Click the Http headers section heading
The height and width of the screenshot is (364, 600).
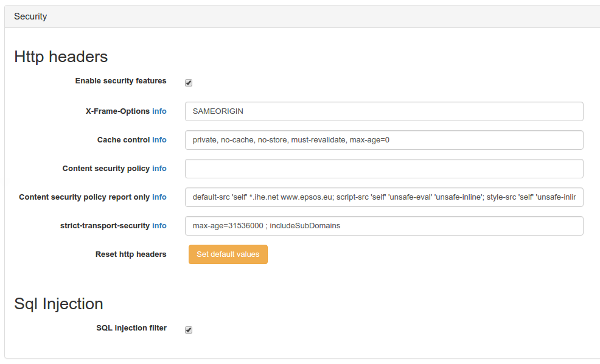(x=61, y=57)
